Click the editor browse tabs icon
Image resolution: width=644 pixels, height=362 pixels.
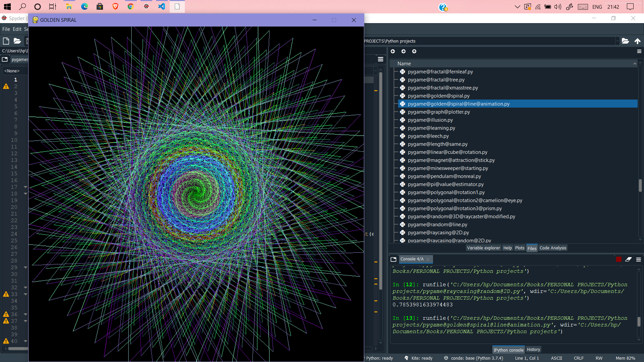coord(5,59)
